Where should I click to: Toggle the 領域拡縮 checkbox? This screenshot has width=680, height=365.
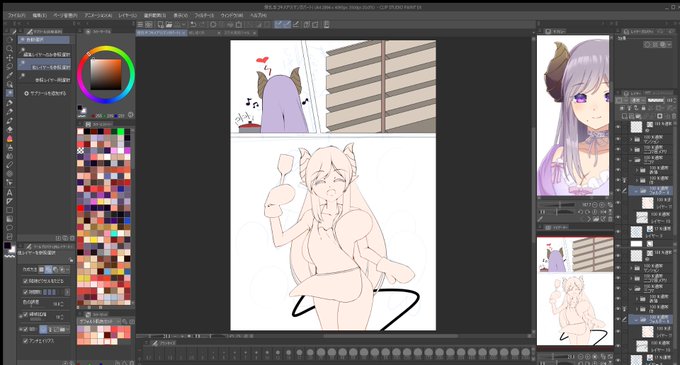point(25,314)
